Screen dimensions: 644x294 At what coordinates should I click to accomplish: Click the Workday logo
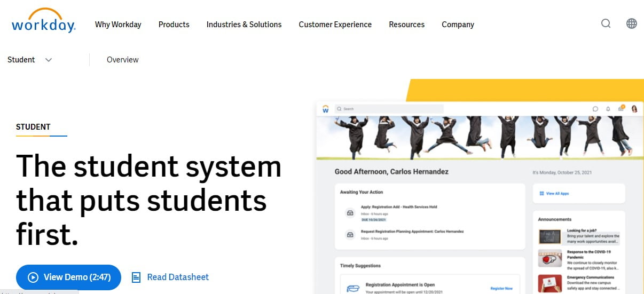[x=44, y=21]
